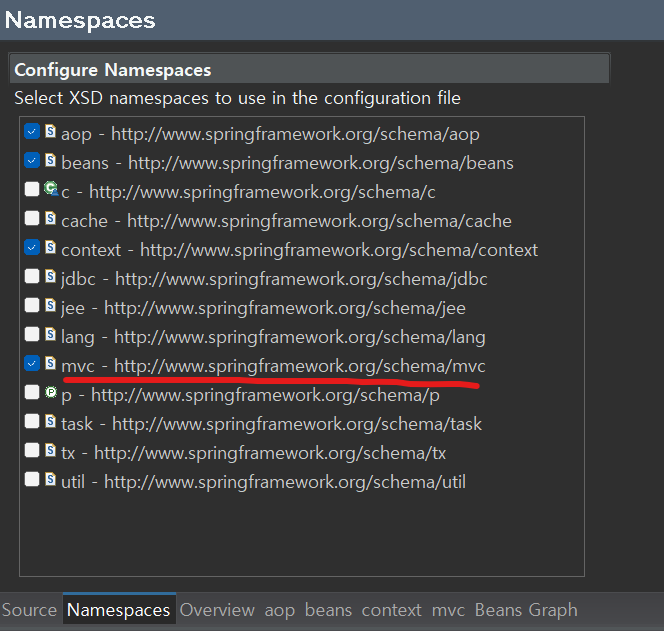Click the green c namespace icon

click(x=51, y=188)
